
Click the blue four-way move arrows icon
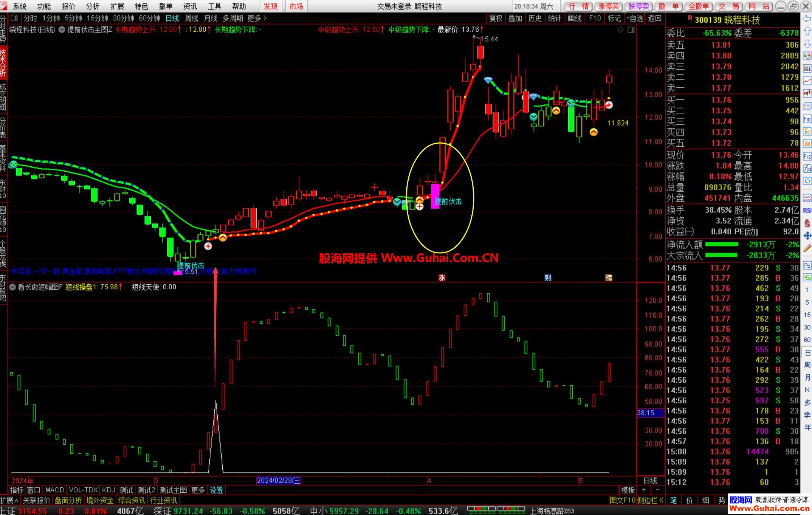click(807, 236)
